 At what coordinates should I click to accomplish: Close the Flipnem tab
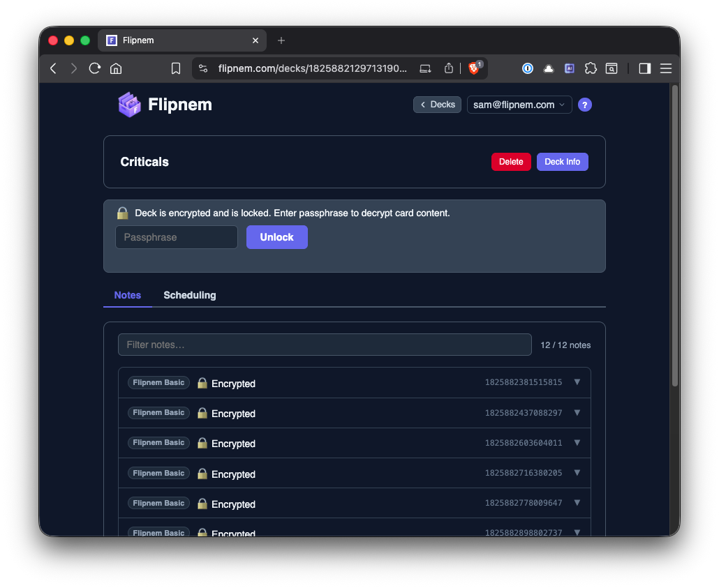[x=255, y=40]
